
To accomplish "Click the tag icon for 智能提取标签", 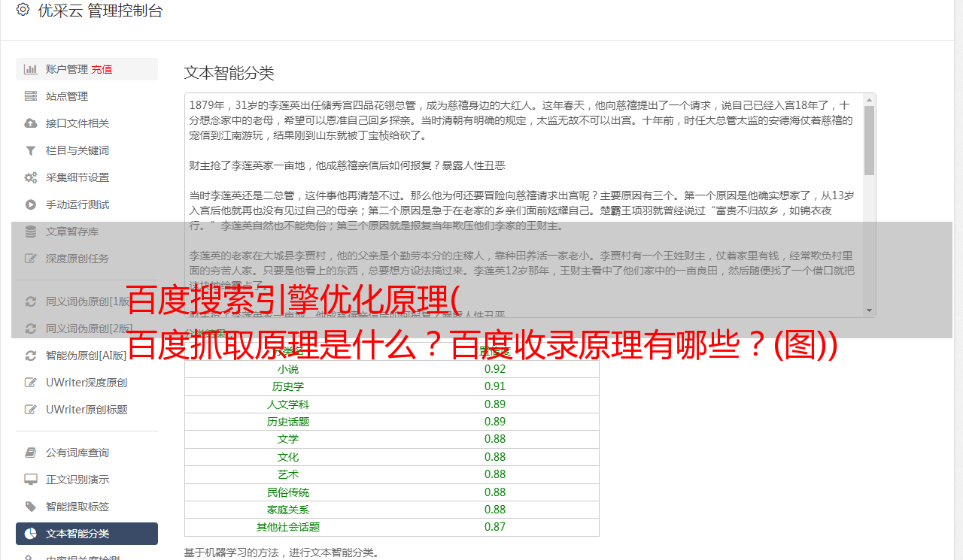I will click(x=31, y=507).
